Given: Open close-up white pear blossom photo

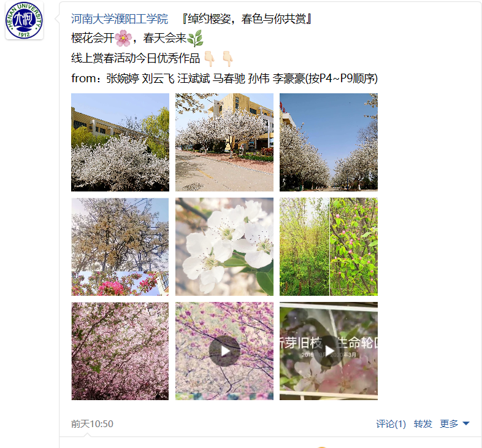Looking at the screenshot, I should (224, 247).
